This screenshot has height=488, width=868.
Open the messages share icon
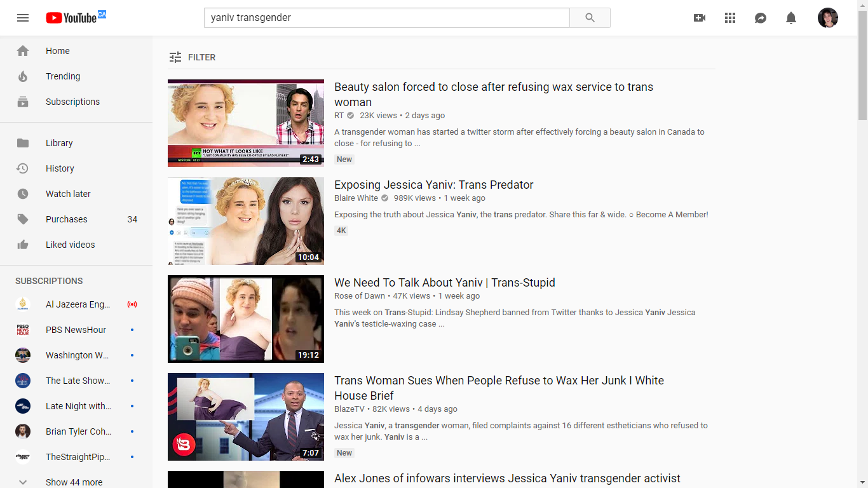(x=761, y=18)
